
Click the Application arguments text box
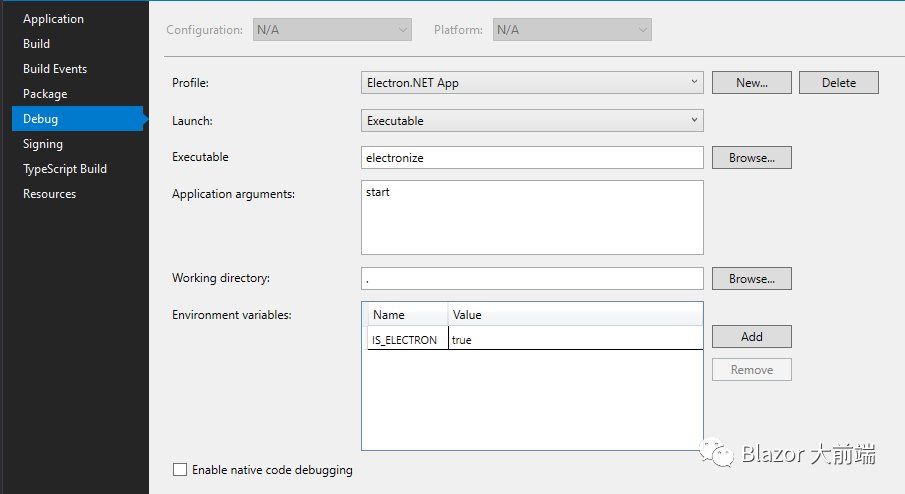532,218
